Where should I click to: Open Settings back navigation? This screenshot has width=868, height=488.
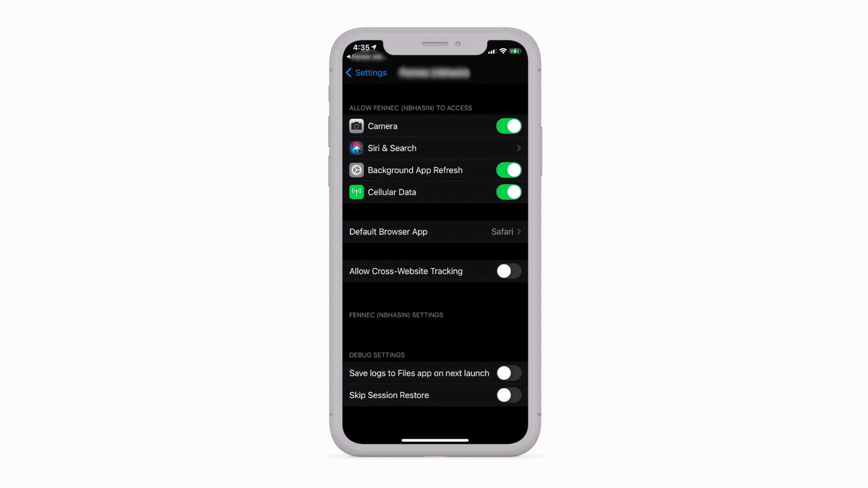click(x=365, y=73)
